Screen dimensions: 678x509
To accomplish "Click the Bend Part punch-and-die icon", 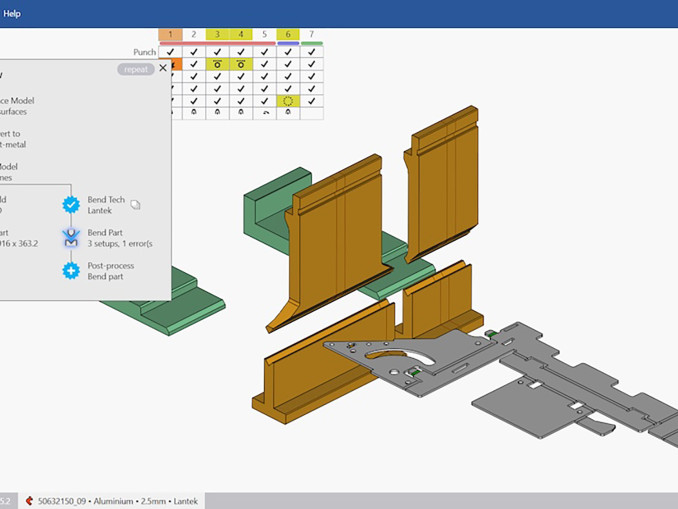I will click(71, 237).
